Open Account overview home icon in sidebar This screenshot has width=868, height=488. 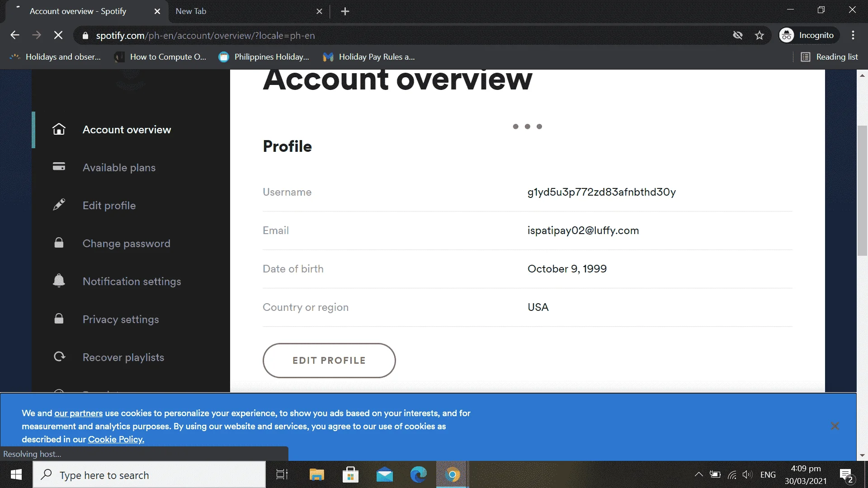tap(59, 130)
